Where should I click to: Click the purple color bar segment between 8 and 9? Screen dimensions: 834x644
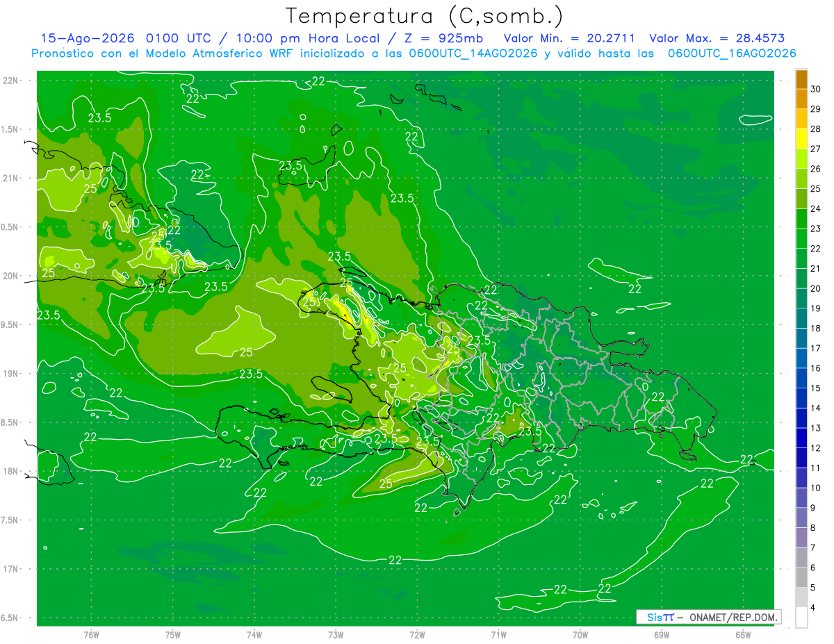click(x=801, y=518)
